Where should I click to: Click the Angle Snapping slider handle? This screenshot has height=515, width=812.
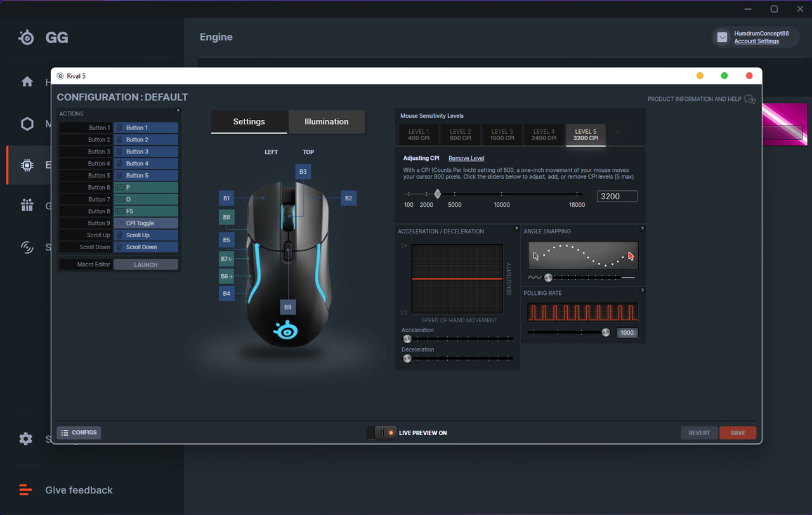[x=548, y=277]
